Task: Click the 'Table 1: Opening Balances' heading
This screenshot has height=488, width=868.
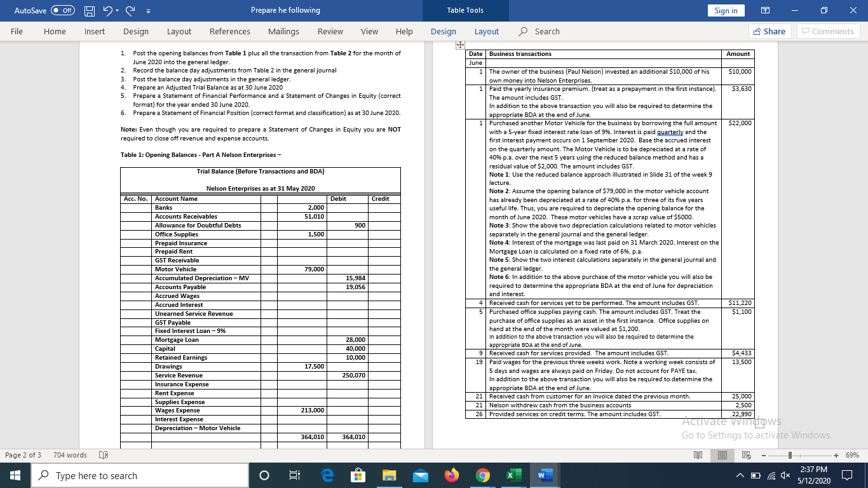Action: click(201, 154)
